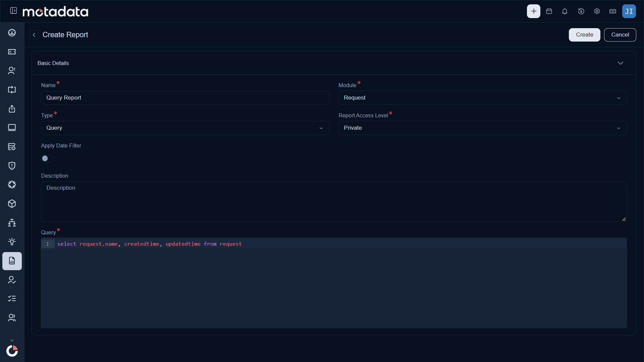Viewport: 644px width, 362px height.
Task: Open Report Access Level dropdown
Action: (x=482, y=128)
